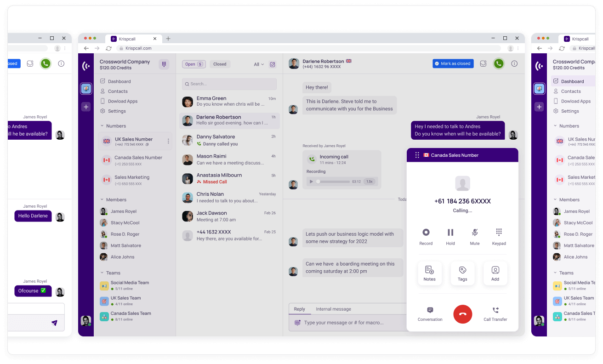Screen dimensions: 603x364
Task: Click the plus icon in the center window sidebar
Action: point(86,107)
